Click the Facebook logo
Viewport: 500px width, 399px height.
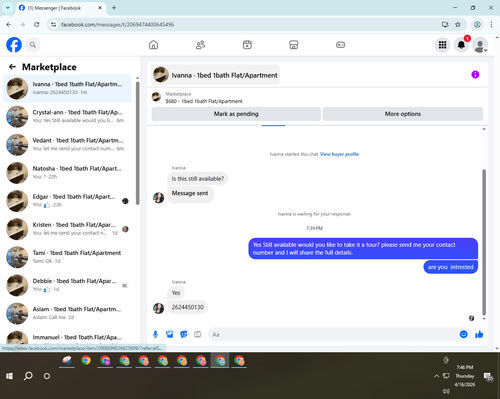(x=14, y=45)
